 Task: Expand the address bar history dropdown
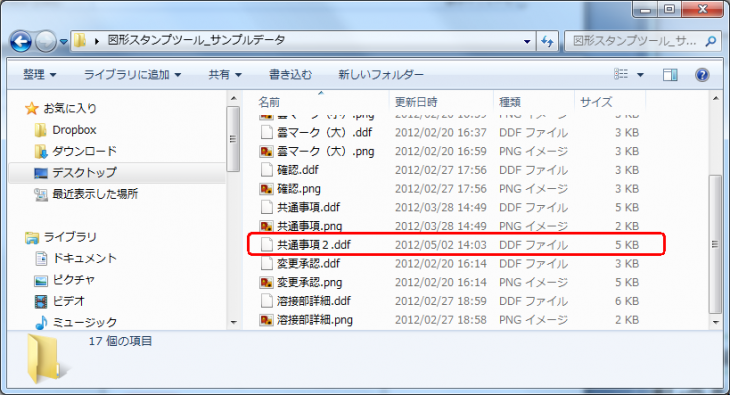(x=527, y=41)
